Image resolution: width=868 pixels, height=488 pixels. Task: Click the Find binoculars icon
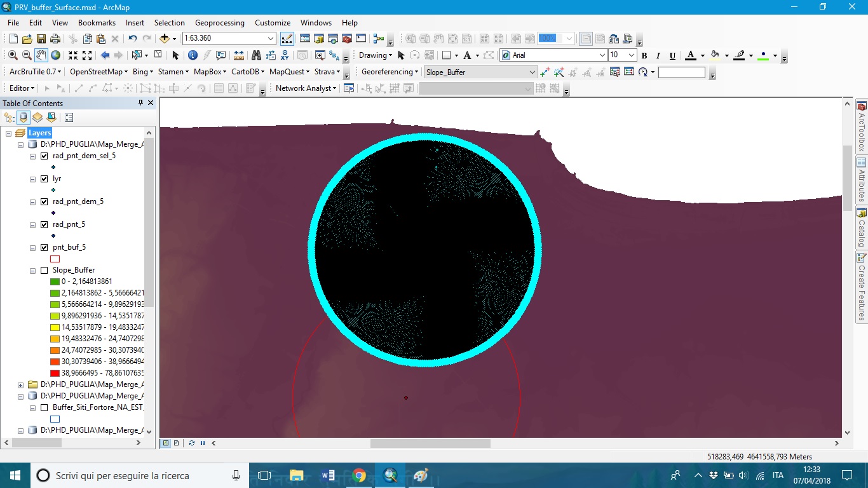[256, 55]
